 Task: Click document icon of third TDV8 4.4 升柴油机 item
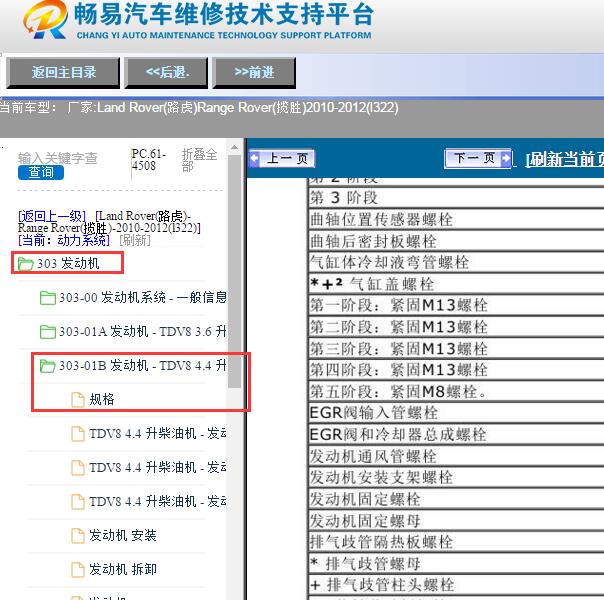coord(78,501)
